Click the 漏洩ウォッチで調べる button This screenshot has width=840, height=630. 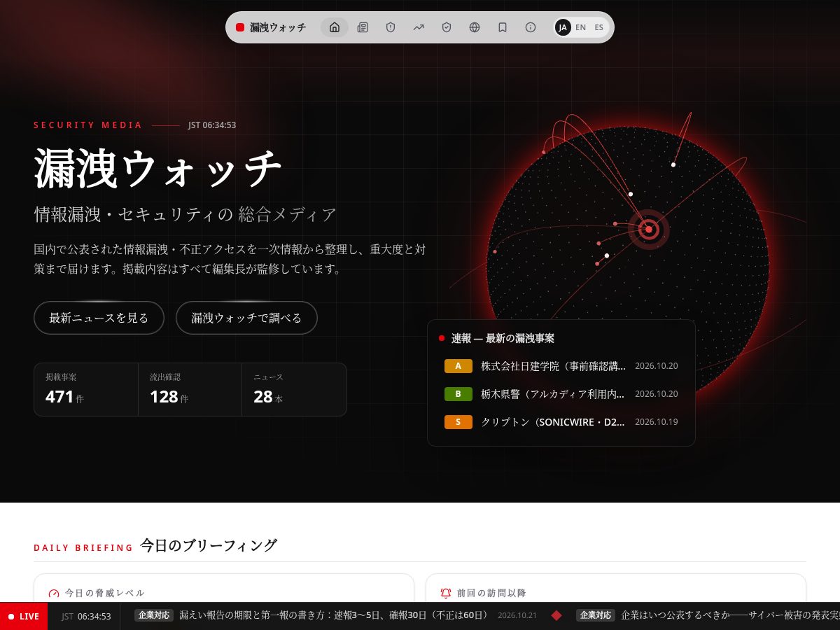[246, 318]
